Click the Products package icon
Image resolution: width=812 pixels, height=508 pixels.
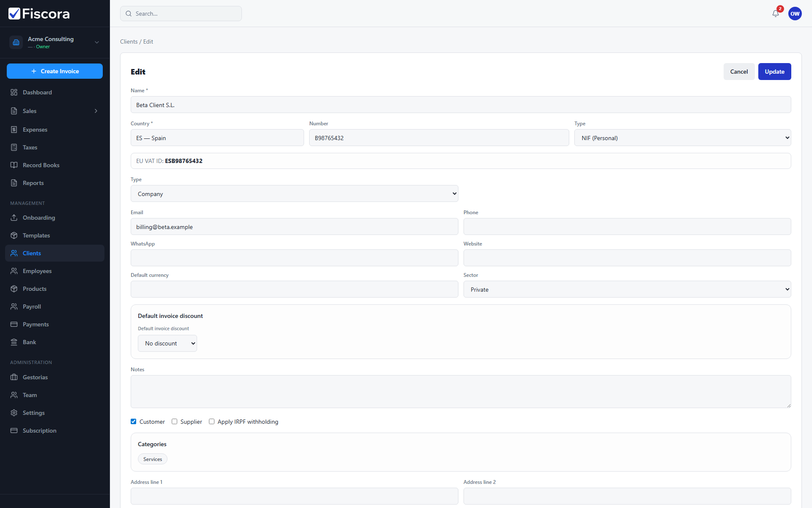[x=14, y=289]
